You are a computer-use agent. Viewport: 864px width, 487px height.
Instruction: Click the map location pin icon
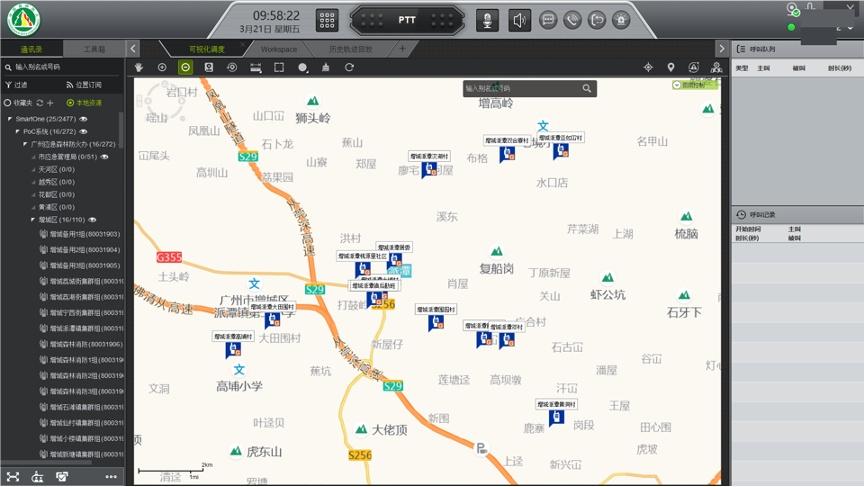tap(671, 67)
